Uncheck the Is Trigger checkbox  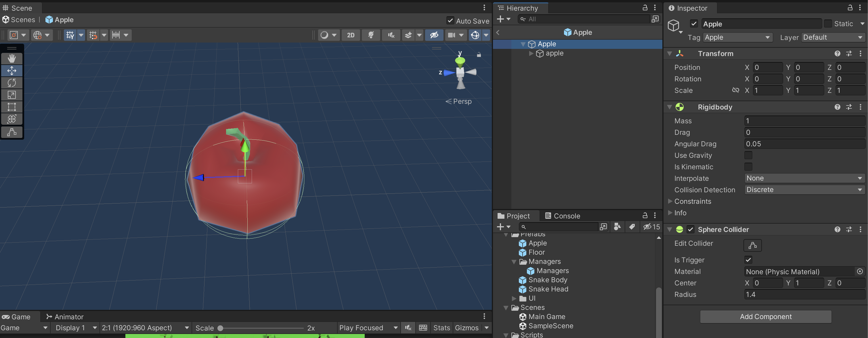(x=748, y=260)
